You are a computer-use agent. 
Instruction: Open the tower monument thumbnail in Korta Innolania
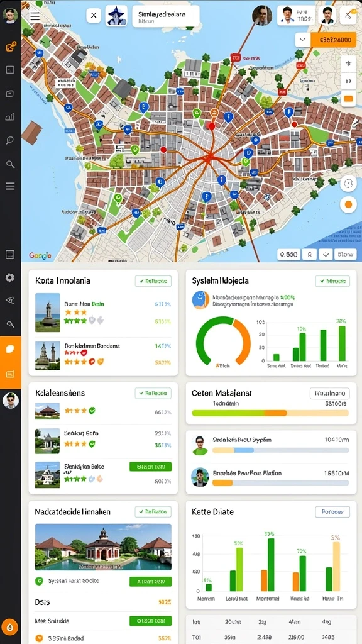point(48,313)
